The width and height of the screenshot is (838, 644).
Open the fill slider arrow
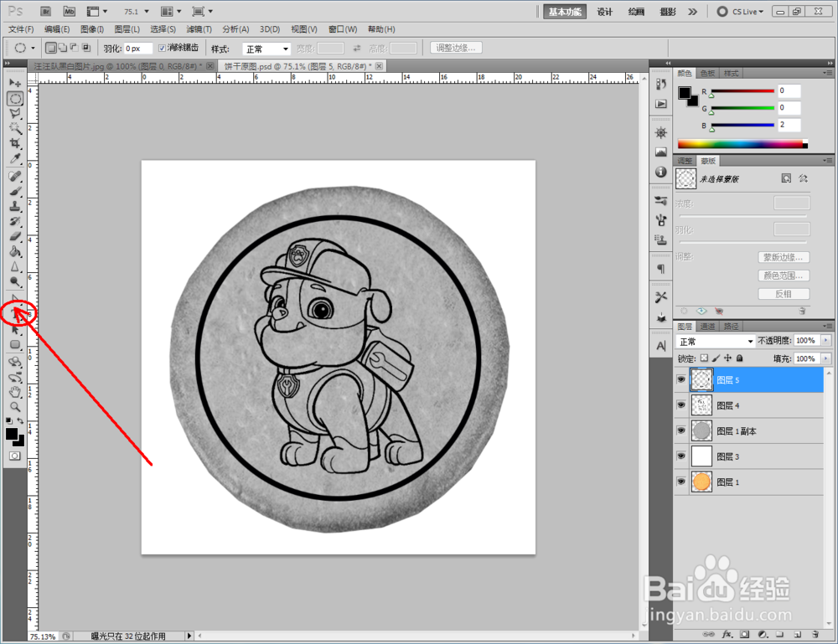826,358
